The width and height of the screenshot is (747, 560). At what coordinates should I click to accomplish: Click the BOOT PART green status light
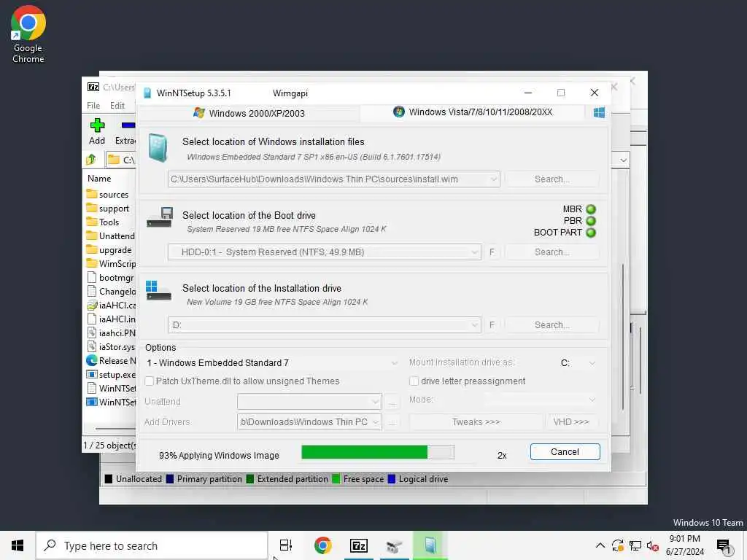[x=591, y=233]
